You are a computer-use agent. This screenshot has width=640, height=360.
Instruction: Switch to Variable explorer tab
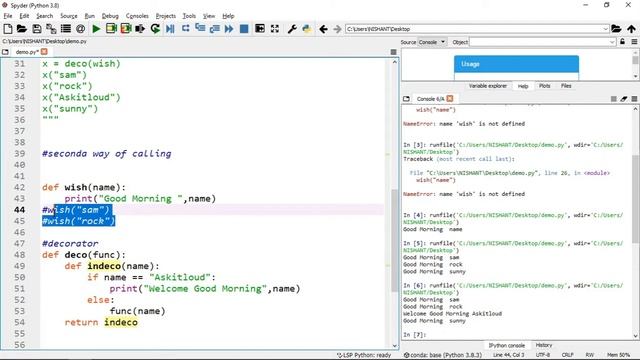[487, 86]
